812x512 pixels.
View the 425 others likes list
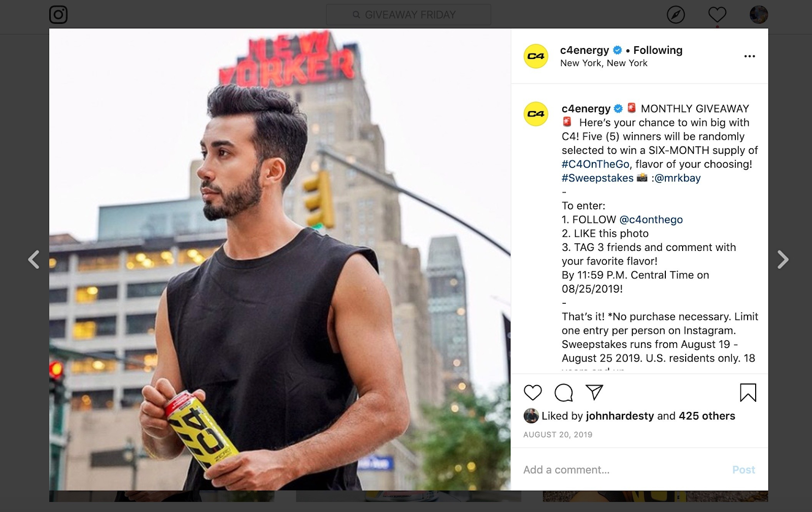pyautogui.click(x=707, y=416)
